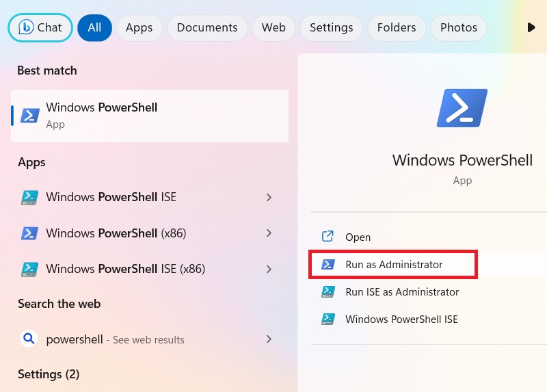Screen dimensions: 547x392
Task: Click the Windows PowerShell best match icon
Action: [x=30, y=116]
